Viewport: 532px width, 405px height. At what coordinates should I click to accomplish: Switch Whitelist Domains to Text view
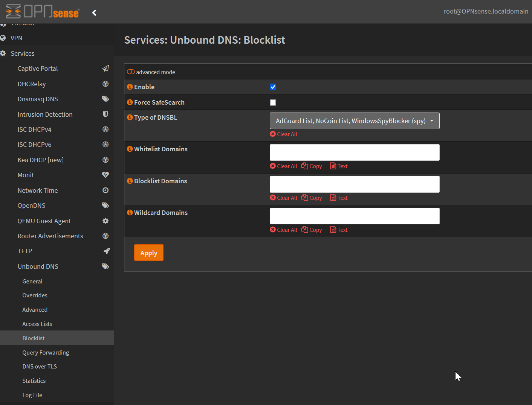coord(339,166)
